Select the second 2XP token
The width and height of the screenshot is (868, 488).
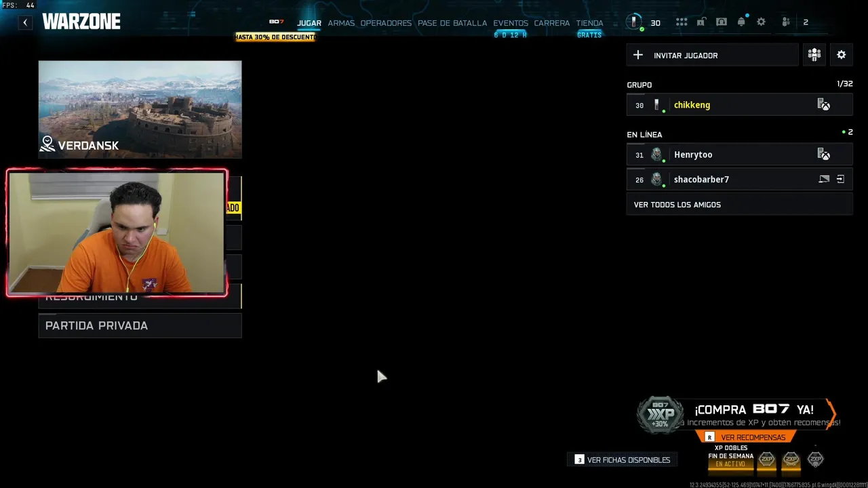[791, 460]
